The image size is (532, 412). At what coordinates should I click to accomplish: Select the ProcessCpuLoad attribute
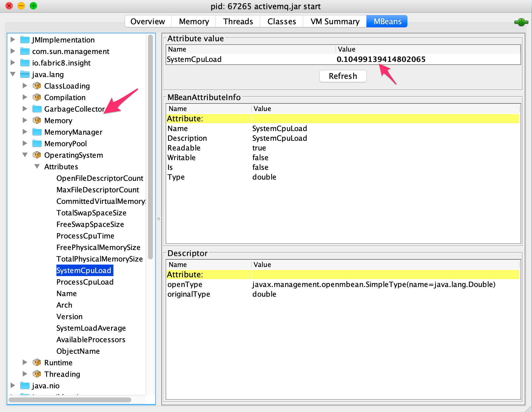pyautogui.click(x=85, y=282)
